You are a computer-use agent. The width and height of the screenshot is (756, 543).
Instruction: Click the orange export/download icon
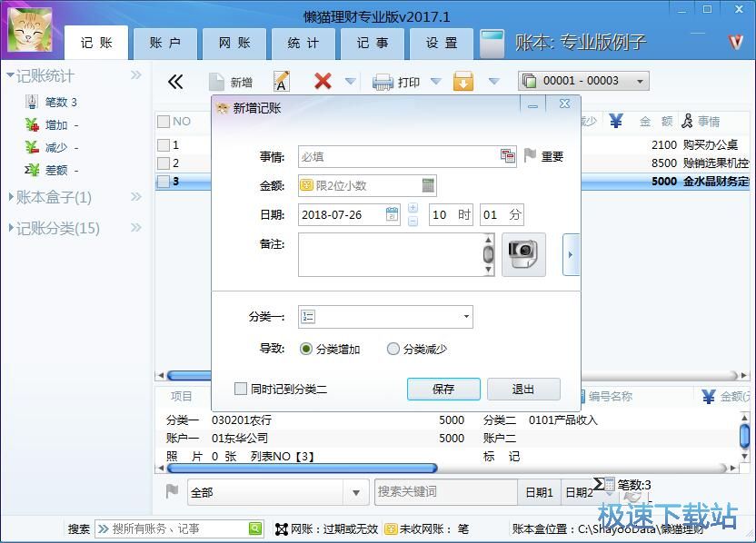(x=463, y=82)
